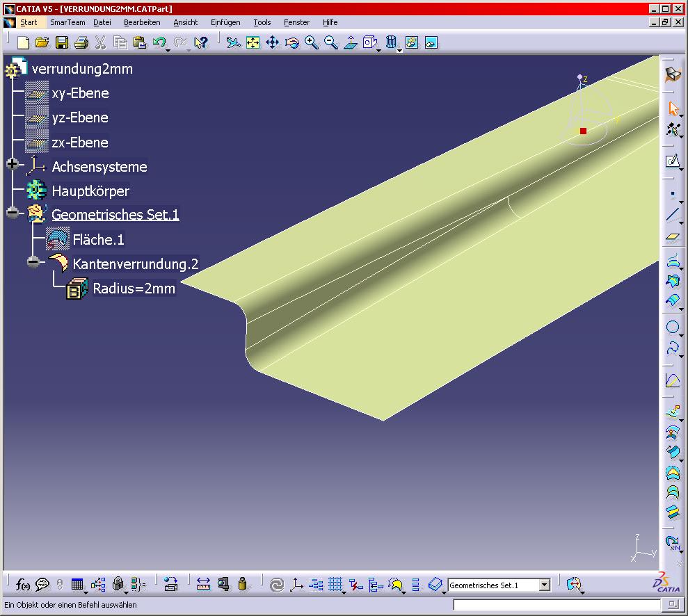
Task: Select verrundung2mm root in tree
Action: tap(83, 69)
